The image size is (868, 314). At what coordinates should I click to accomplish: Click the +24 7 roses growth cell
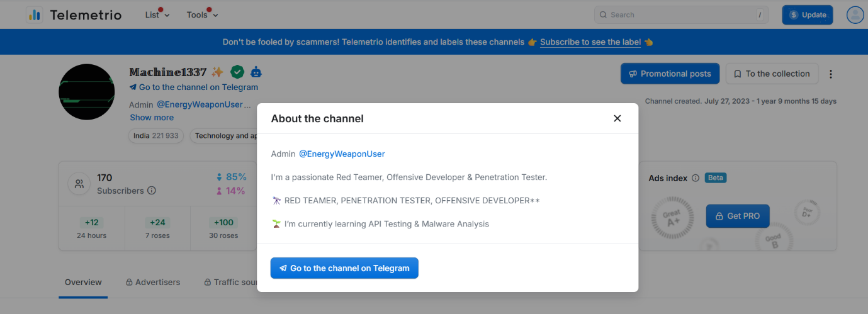tap(158, 228)
